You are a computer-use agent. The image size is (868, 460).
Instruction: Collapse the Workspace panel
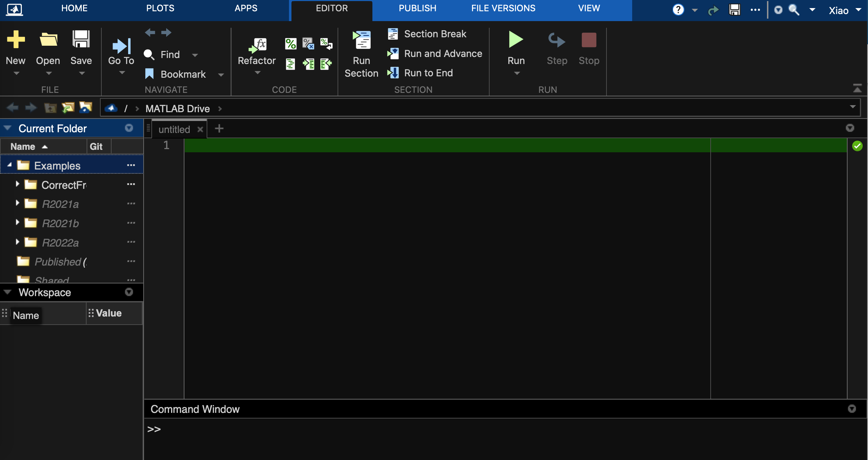click(7, 292)
